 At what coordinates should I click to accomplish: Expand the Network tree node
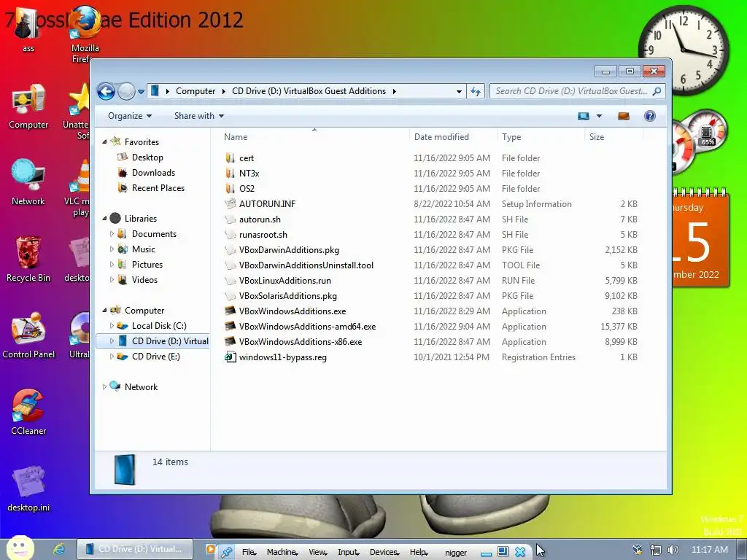[x=105, y=387]
